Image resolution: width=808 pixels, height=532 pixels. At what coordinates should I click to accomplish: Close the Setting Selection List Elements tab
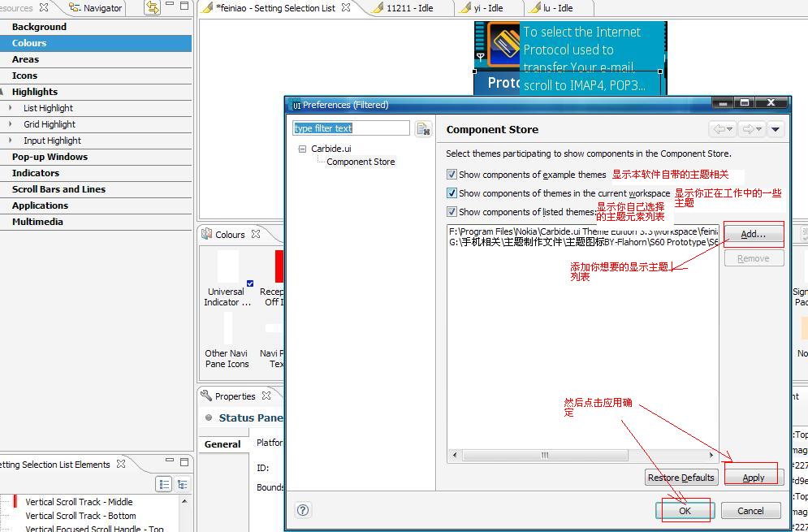tap(120, 464)
